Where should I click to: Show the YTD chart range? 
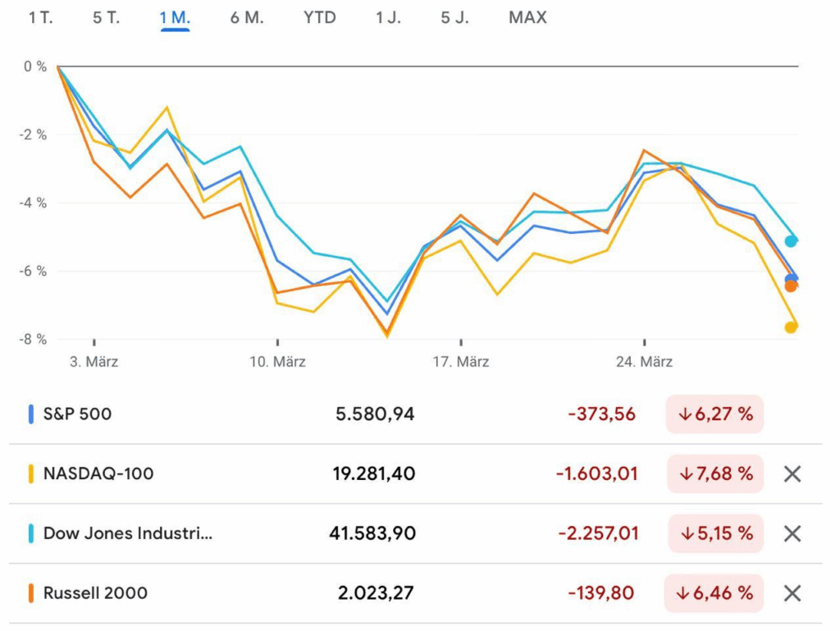click(x=320, y=18)
